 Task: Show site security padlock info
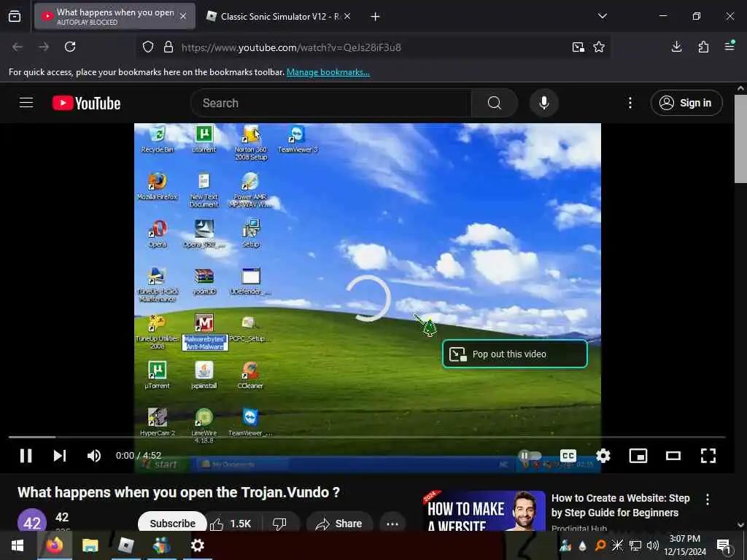click(169, 47)
